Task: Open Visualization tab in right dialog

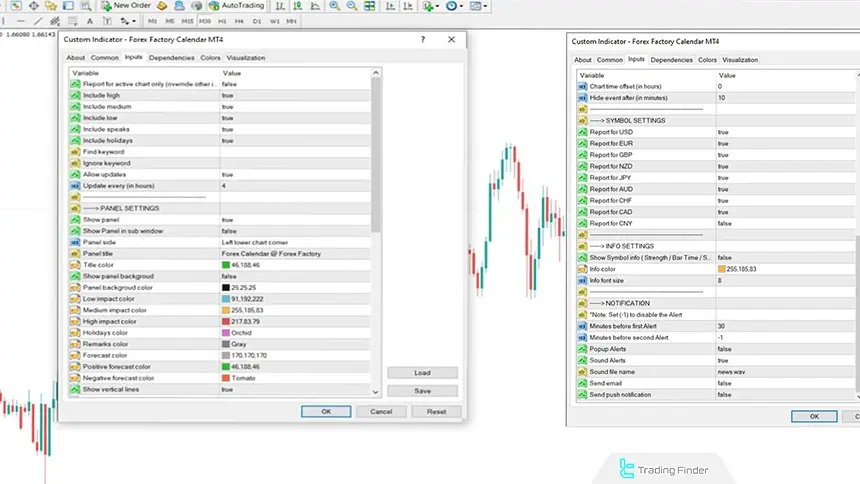Action: [740, 60]
